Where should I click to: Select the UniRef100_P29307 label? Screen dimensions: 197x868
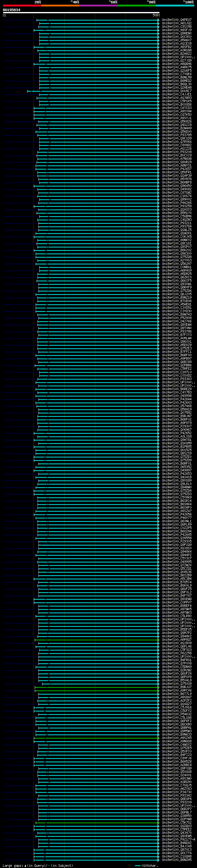[x=177, y=426]
